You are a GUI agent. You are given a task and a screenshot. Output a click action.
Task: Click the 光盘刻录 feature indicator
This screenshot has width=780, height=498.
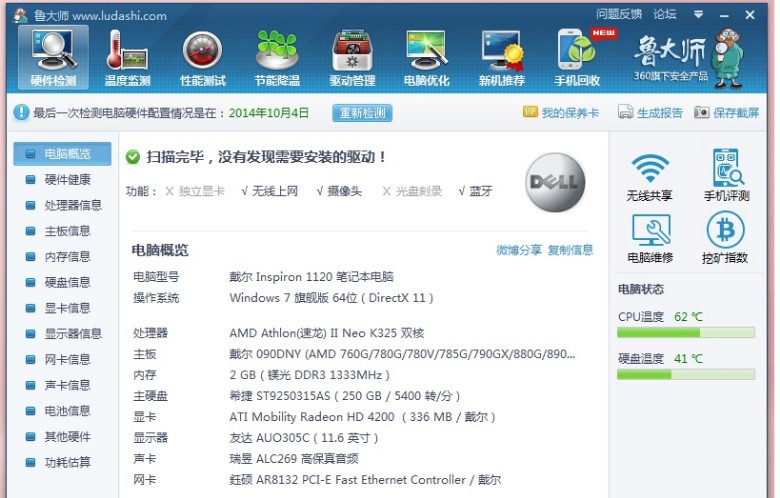click(x=412, y=191)
